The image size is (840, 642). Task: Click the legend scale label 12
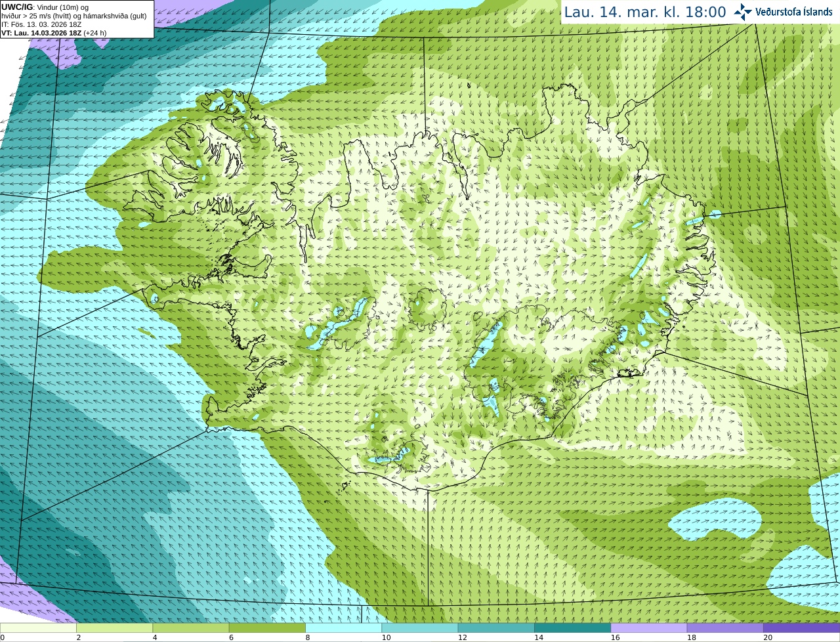462,637
